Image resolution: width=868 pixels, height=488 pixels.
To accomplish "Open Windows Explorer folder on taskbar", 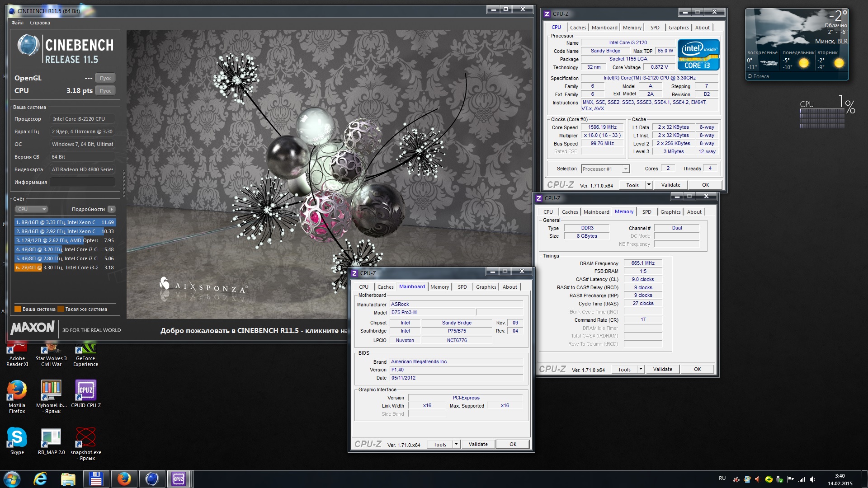I will click(x=68, y=479).
